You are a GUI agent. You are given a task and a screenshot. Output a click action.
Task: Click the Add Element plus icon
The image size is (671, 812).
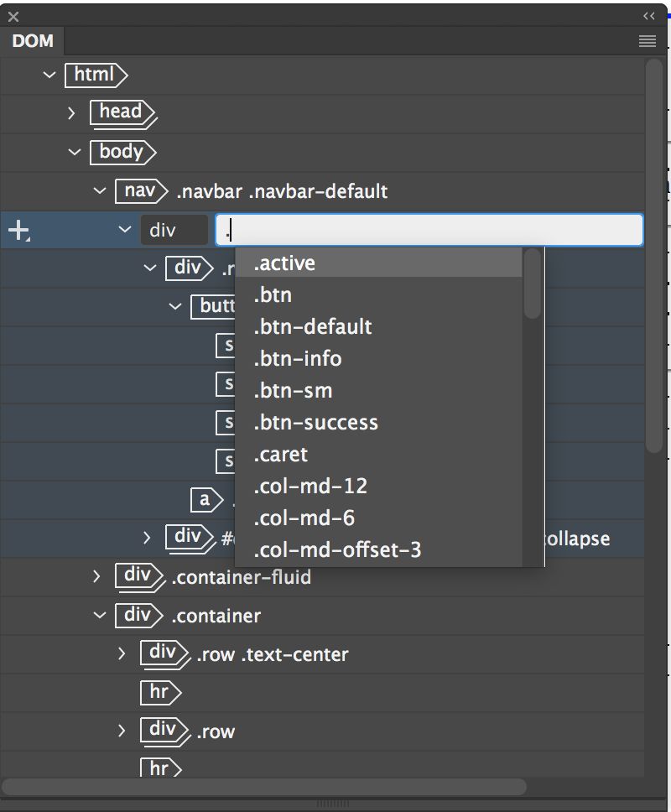(18, 229)
